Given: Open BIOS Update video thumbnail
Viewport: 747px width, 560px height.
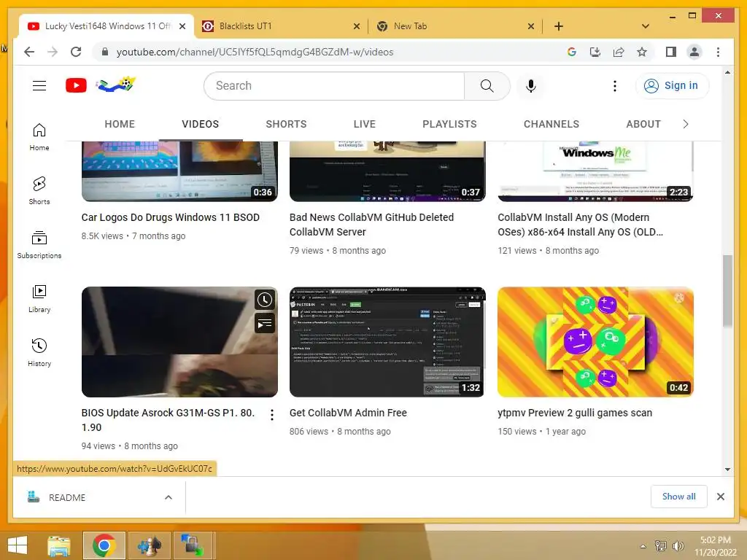Looking at the screenshot, I should click(x=179, y=342).
